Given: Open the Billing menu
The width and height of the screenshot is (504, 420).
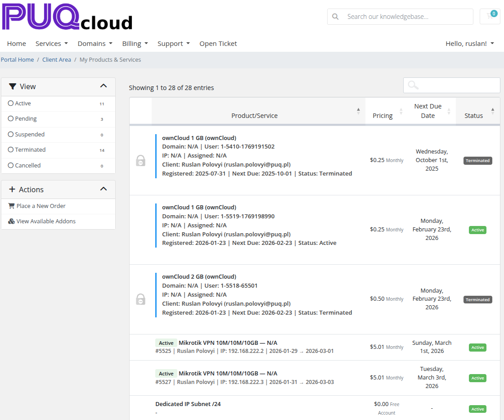Looking at the screenshot, I should (135, 44).
